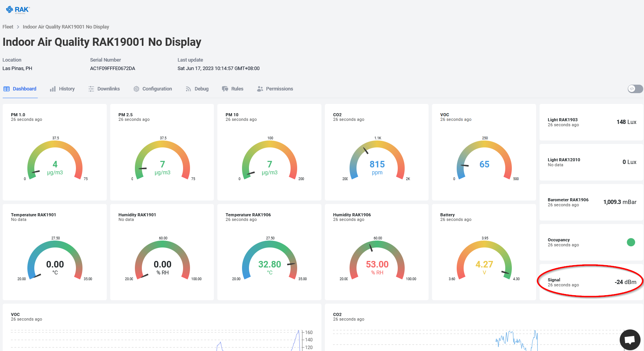644x351 pixels.
Task: Open the chat support bubble
Action: pos(630,340)
